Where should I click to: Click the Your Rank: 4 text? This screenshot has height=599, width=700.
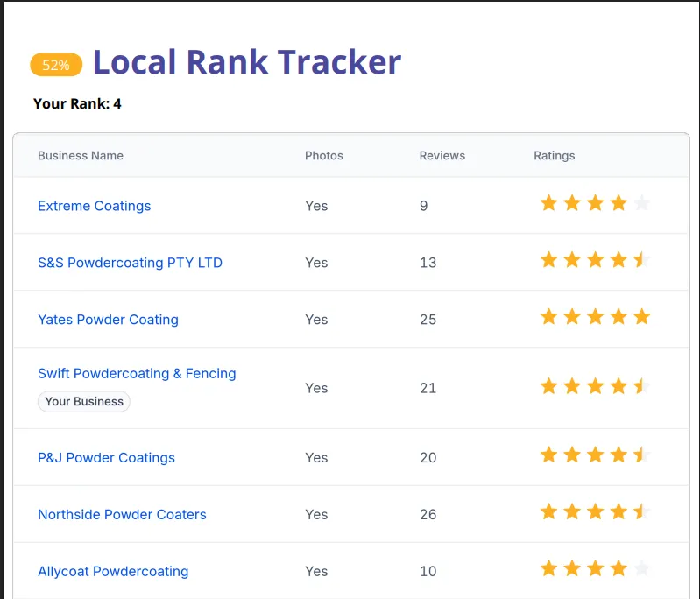(x=77, y=103)
